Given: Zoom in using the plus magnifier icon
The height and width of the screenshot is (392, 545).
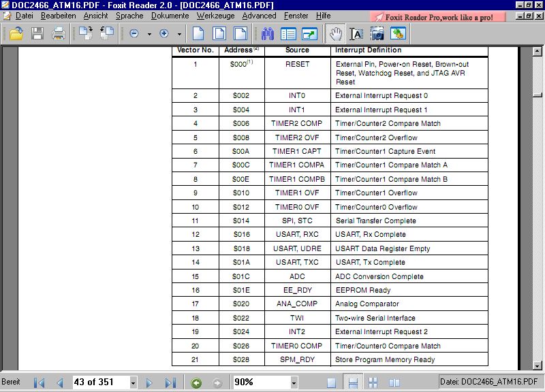Looking at the screenshot, I should (164, 33).
